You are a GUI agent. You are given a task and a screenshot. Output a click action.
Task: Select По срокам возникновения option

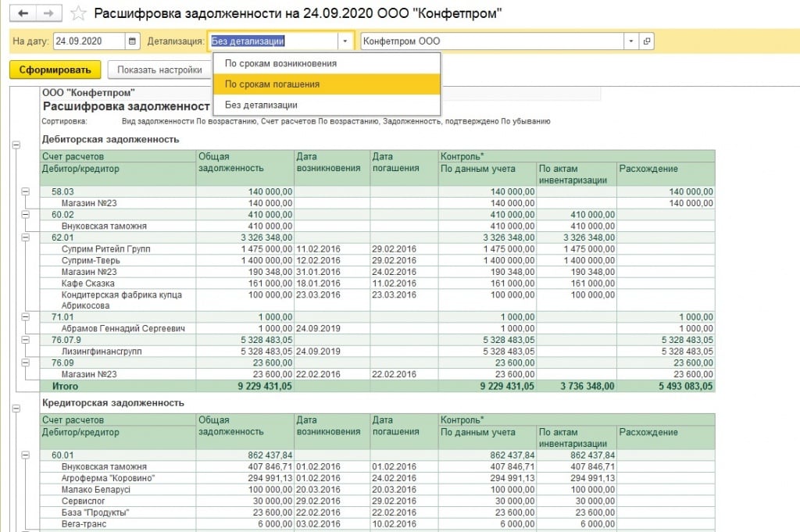[280, 63]
